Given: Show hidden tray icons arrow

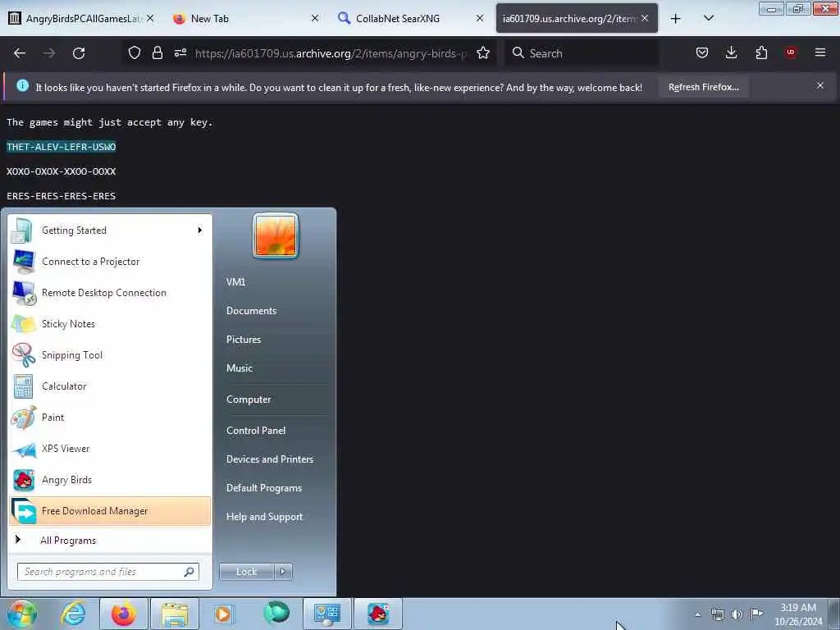Looking at the screenshot, I should (697, 614).
